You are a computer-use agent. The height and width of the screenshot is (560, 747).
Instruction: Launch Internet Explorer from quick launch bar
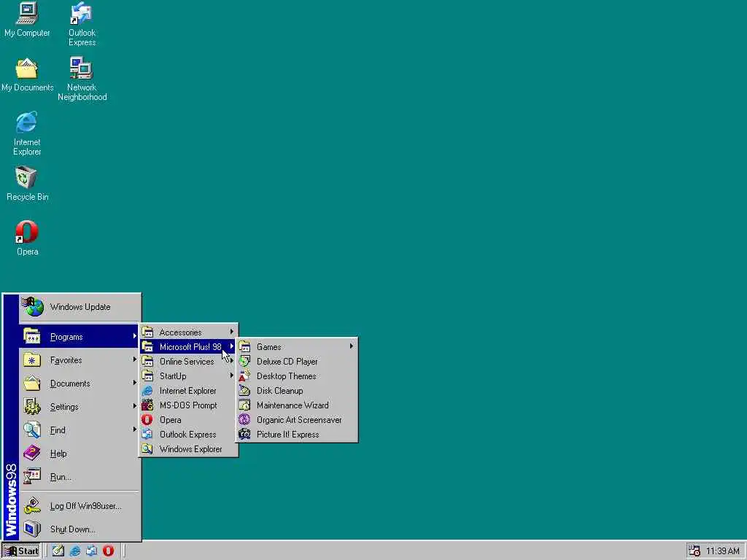click(75, 551)
